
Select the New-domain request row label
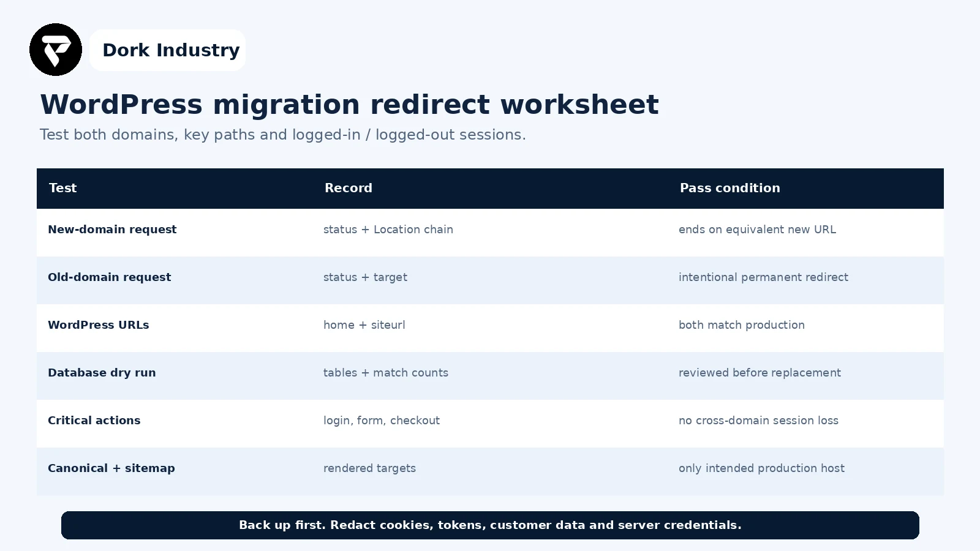(112, 230)
